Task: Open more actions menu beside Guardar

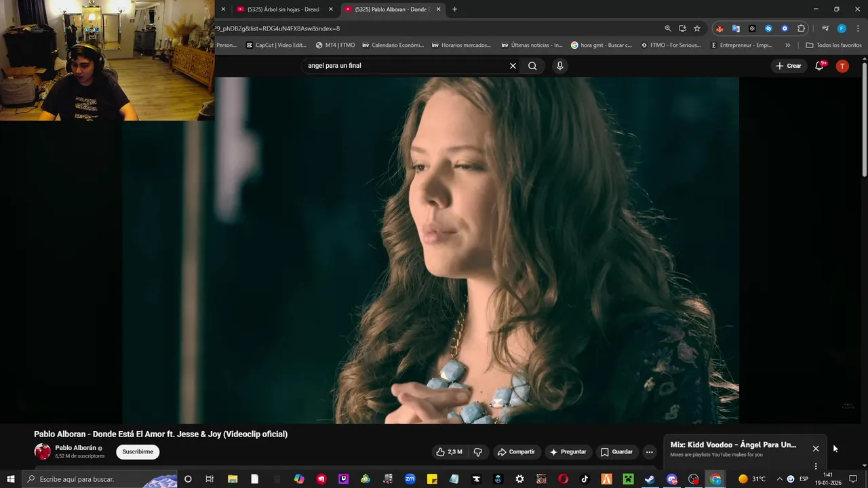Action: [649, 452]
